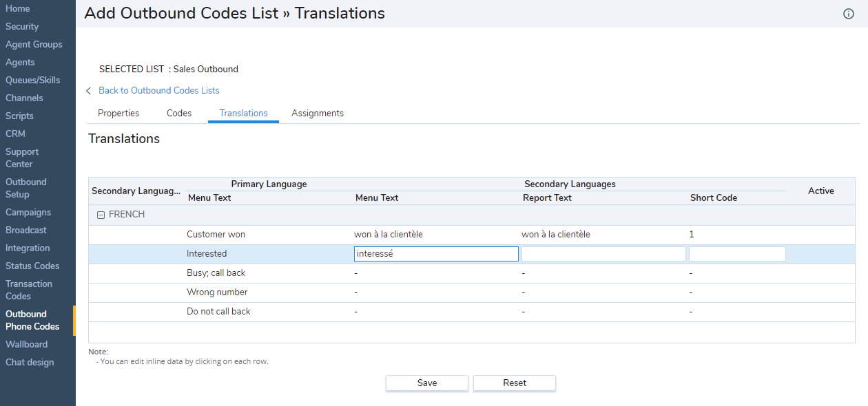Click the Primary Language header

[269, 184]
